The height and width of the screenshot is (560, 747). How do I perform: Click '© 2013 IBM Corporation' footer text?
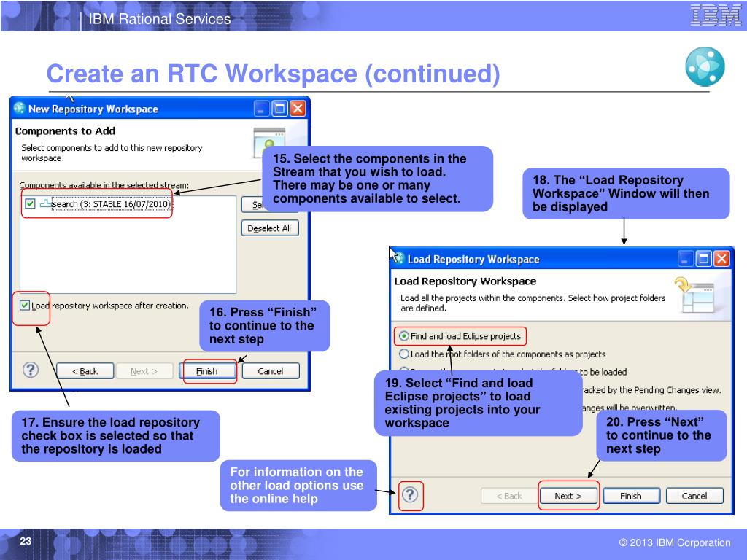pyautogui.click(x=675, y=542)
